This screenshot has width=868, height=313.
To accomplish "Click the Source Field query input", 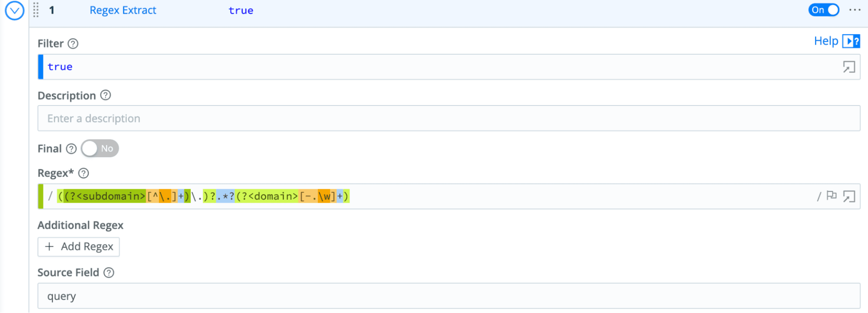I will tap(434, 296).
